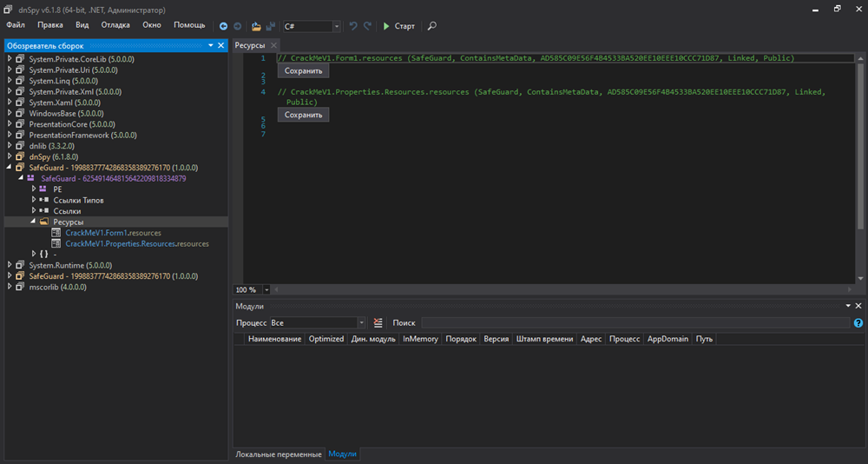The height and width of the screenshot is (464, 868).
Task: Open the Обозреватель сборок panel options arrow
Action: click(x=210, y=45)
